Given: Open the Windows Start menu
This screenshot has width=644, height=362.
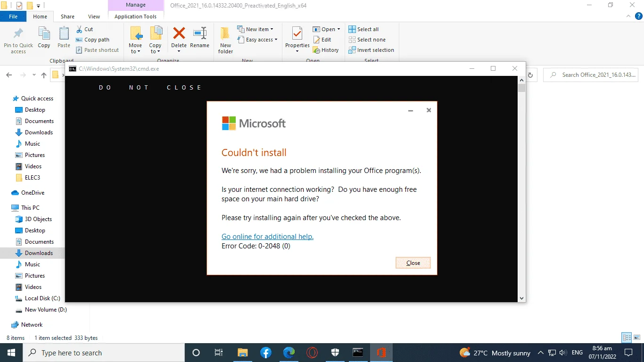Looking at the screenshot, I should 11,353.
